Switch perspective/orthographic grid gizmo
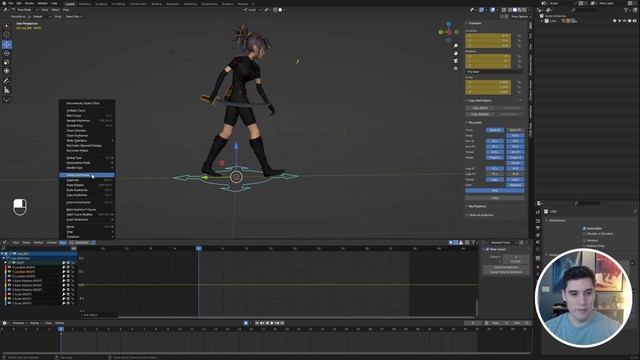The width and height of the screenshot is (640, 360). point(456,68)
